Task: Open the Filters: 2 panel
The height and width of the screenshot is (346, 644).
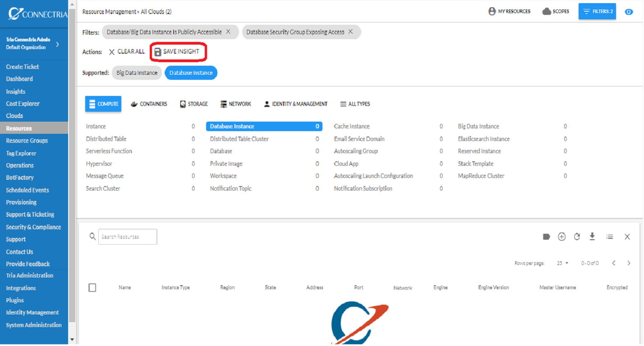Action: (x=597, y=11)
